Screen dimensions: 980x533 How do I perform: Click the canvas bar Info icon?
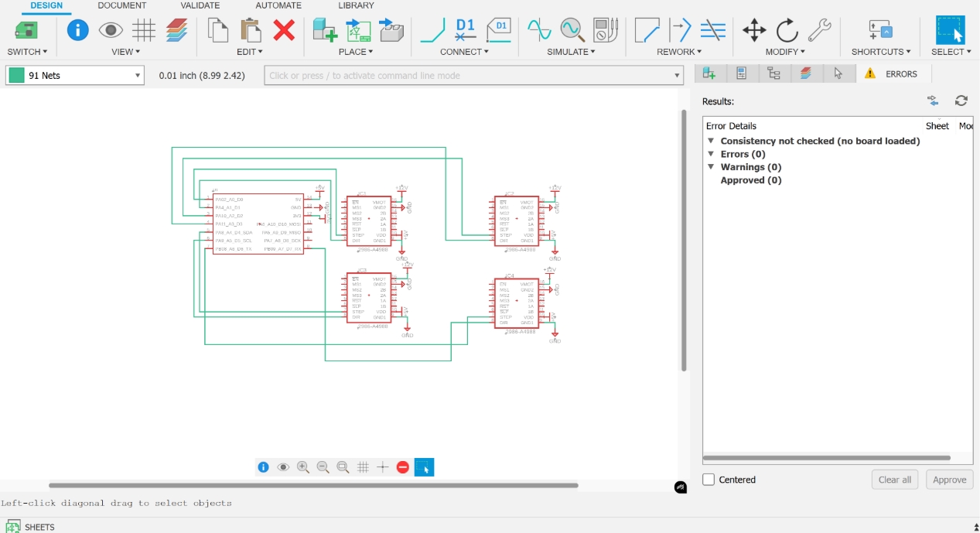point(263,467)
